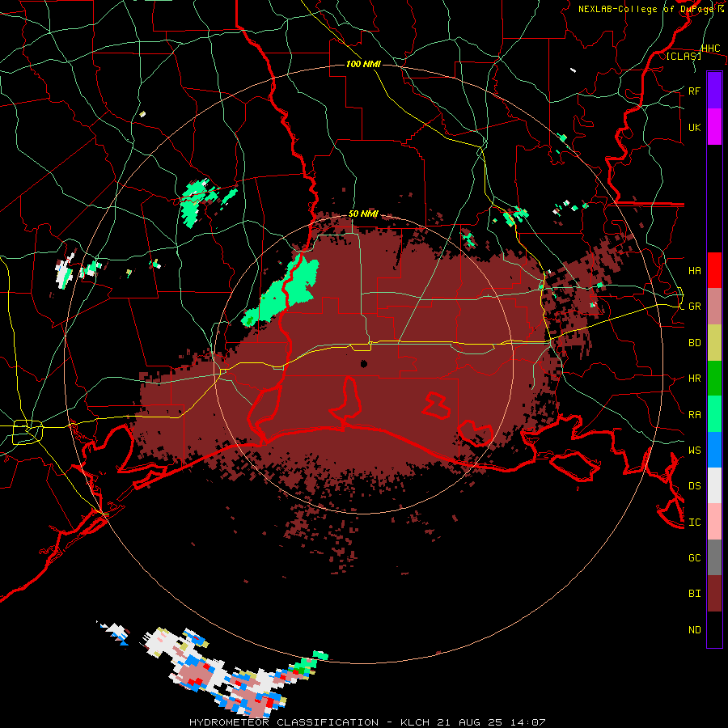Click the RA legend label
This screenshot has height=728, width=728.
click(694, 415)
